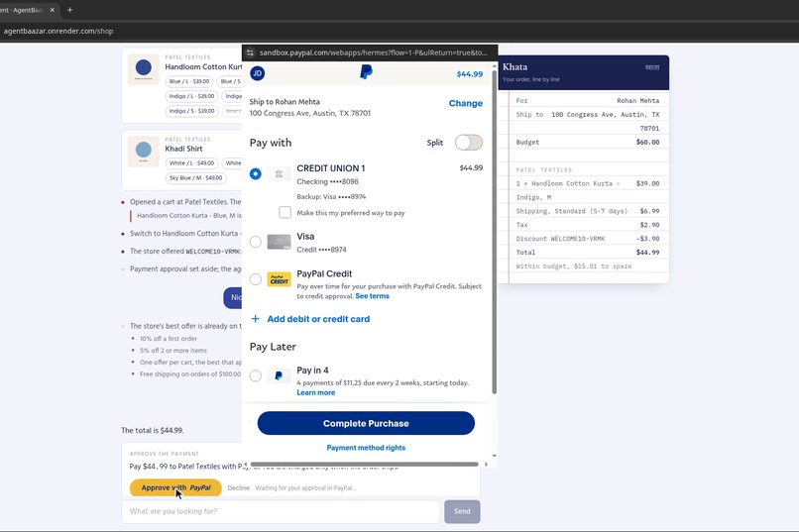The width and height of the screenshot is (799, 532).
Task: Click Shipping, Standard (5-7 days) line
Action: tap(588, 211)
